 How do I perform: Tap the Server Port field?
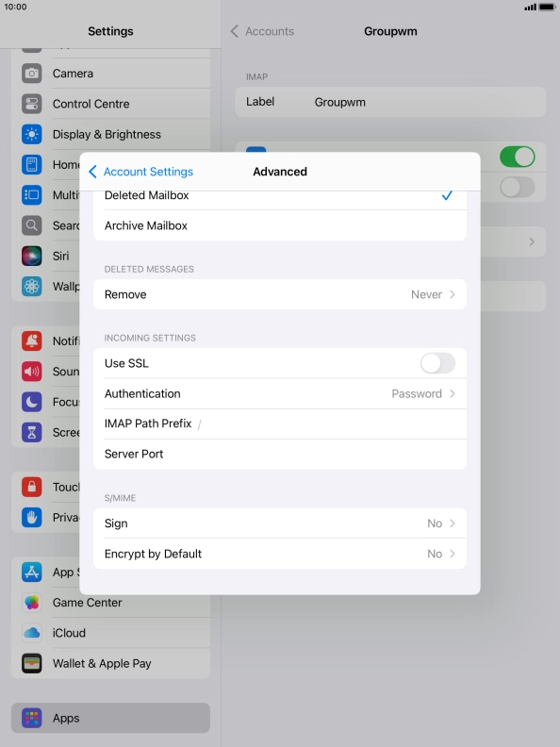pos(280,455)
